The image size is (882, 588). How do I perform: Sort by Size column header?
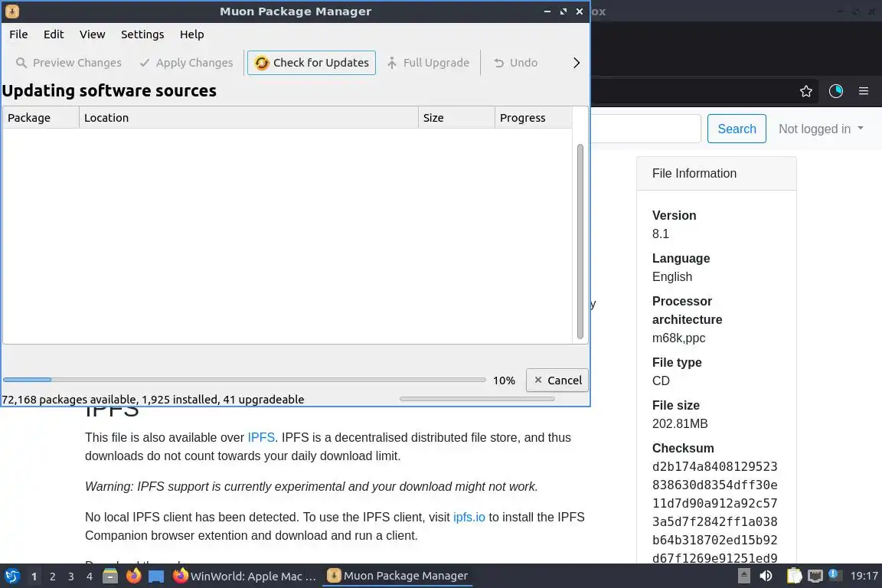click(x=456, y=118)
